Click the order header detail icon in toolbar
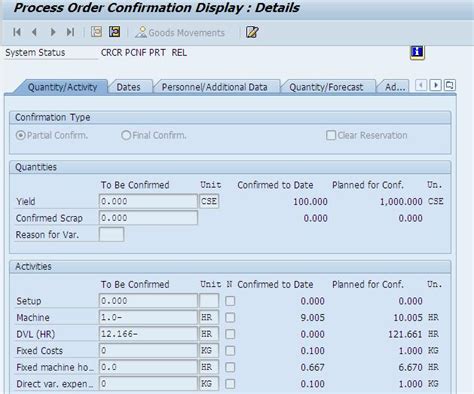Viewport: 474px width, 394px height. (x=96, y=32)
